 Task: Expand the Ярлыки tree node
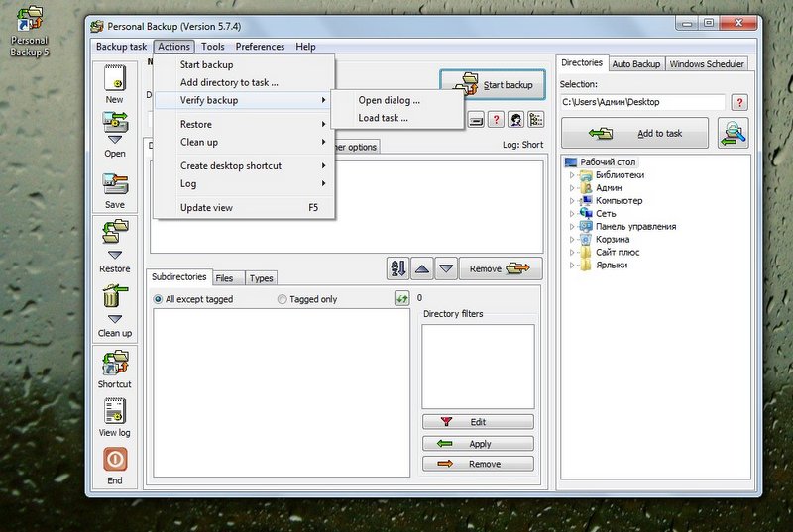click(572, 265)
